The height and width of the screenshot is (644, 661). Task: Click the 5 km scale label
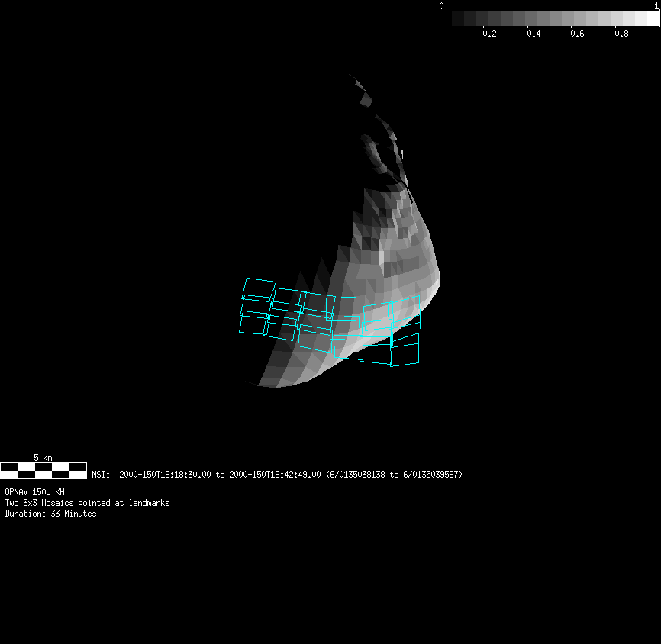click(43, 457)
